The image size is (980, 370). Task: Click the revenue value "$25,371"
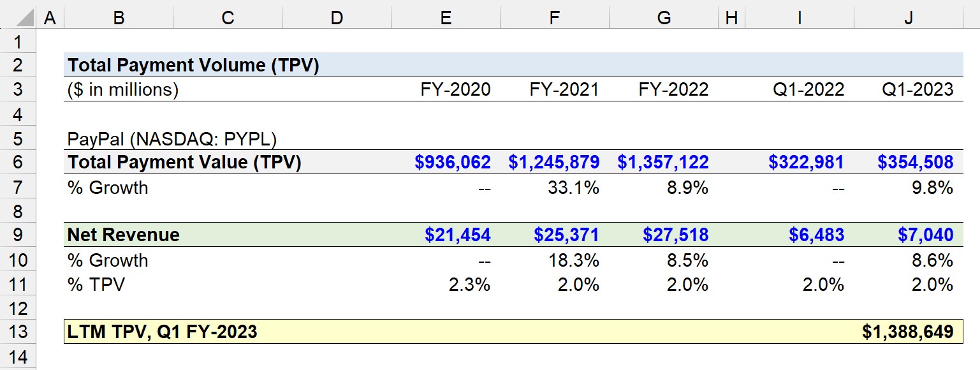tap(567, 235)
